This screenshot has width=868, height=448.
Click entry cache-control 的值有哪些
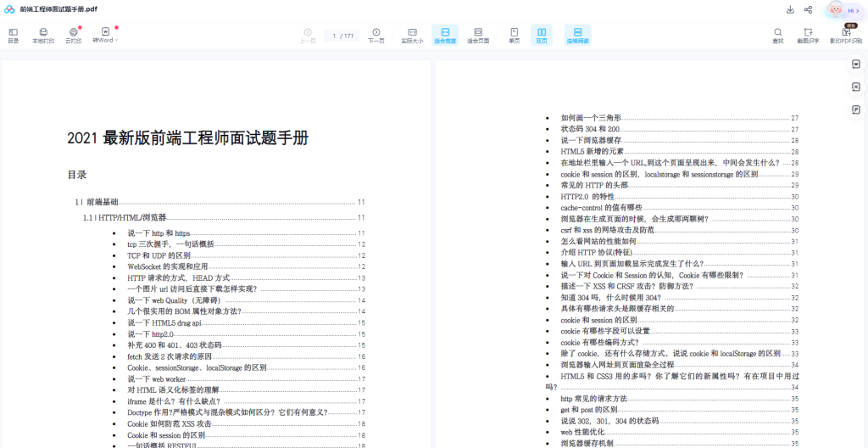pyautogui.click(x=680, y=208)
